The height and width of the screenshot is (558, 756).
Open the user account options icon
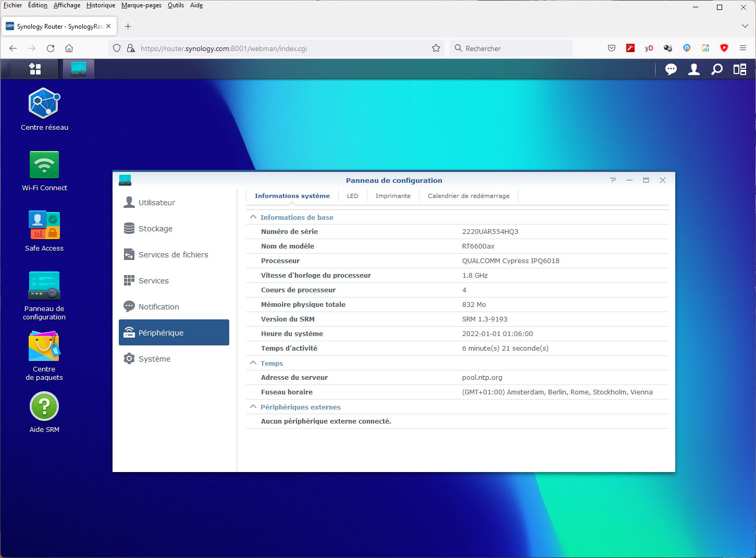point(693,69)
